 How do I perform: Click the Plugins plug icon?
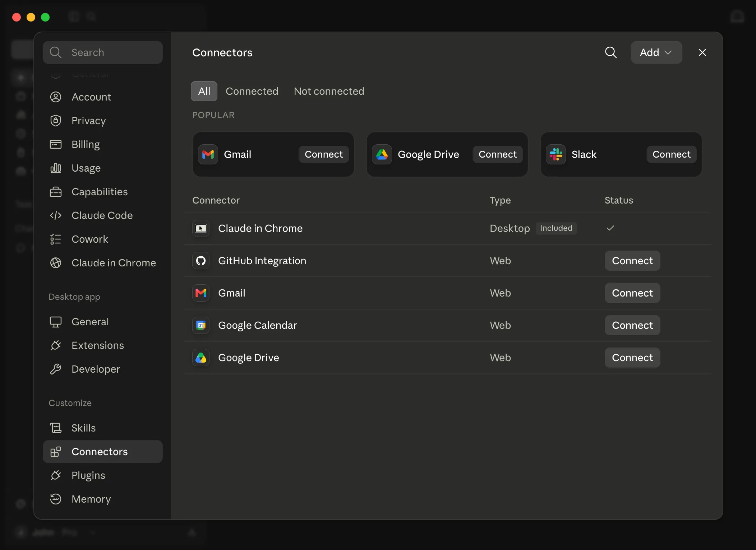56,475
